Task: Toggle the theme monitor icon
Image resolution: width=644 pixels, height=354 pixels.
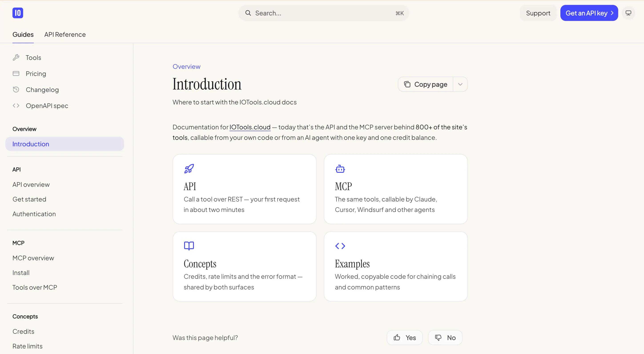Action: pos(628,13)
